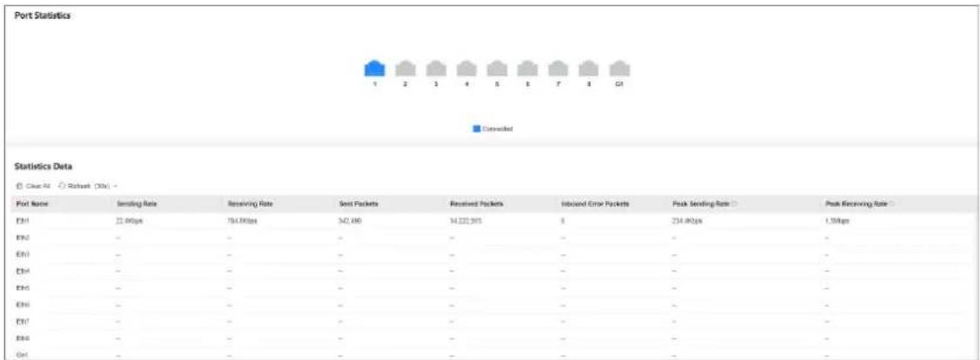The width and height of the screenshot is (980, 360).
Task: Select the Eth4 row name
Action: click(23, 271)
